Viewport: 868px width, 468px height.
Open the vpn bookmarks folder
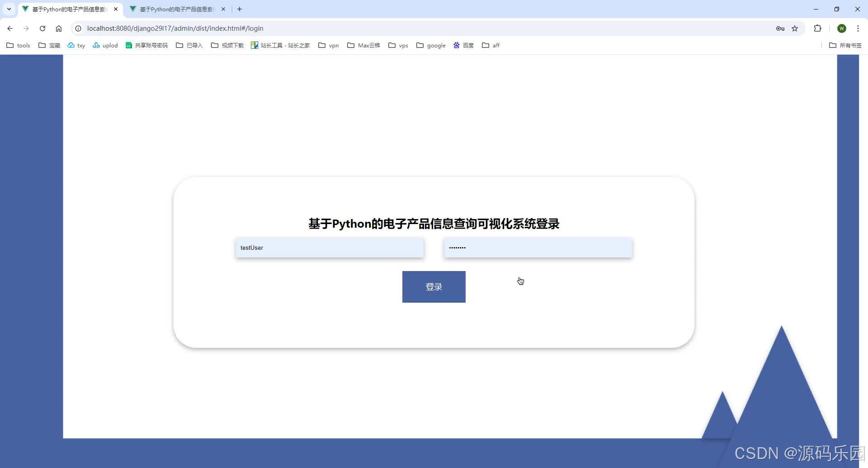(x=329, y=45)
